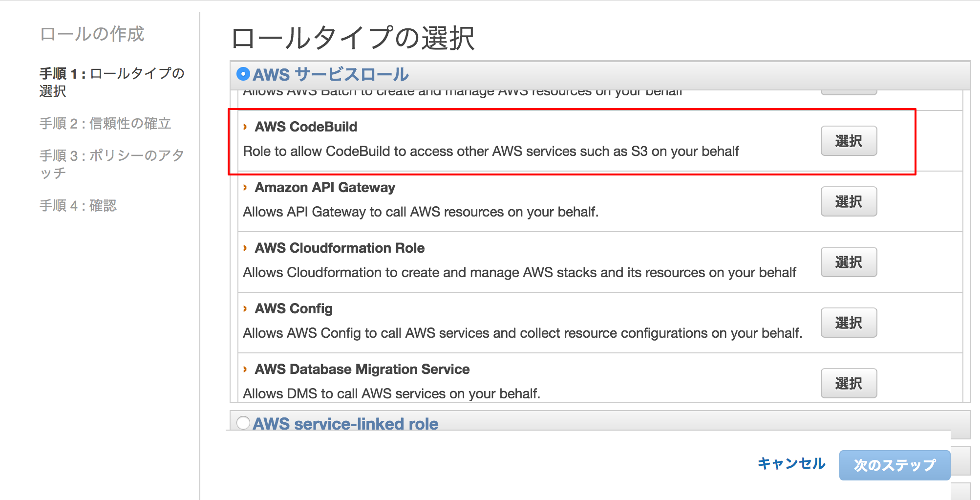980x500 pixels.
Task: Choose 選択 for Amazon API Gateway
Action: [849, 201]
